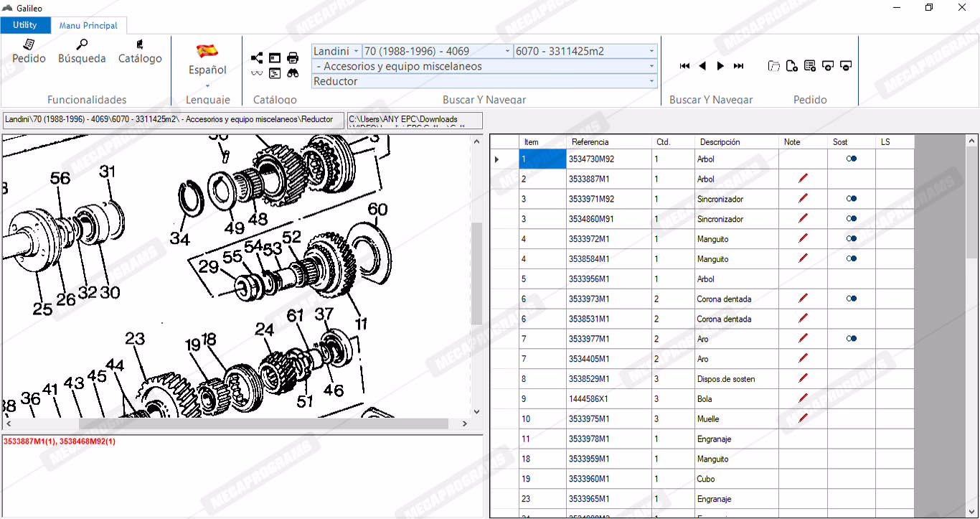Select the Manu Principal tab
The image size is (980, 519).
coord(88,26)
